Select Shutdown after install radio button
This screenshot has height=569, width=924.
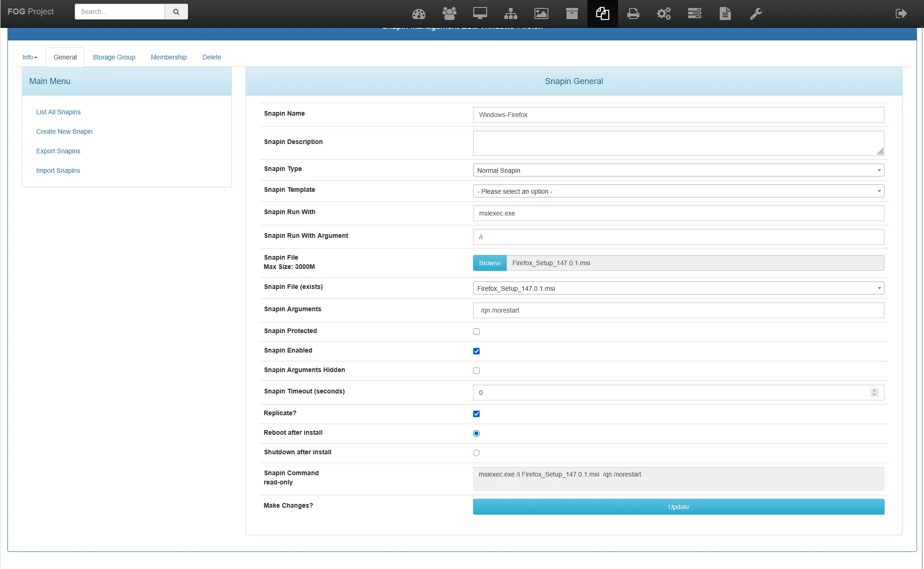point(476,453)
